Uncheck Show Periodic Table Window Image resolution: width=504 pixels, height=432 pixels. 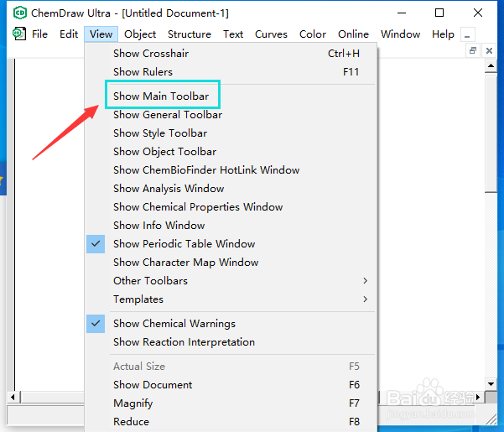pyautogui.click(x=231, y=243)
